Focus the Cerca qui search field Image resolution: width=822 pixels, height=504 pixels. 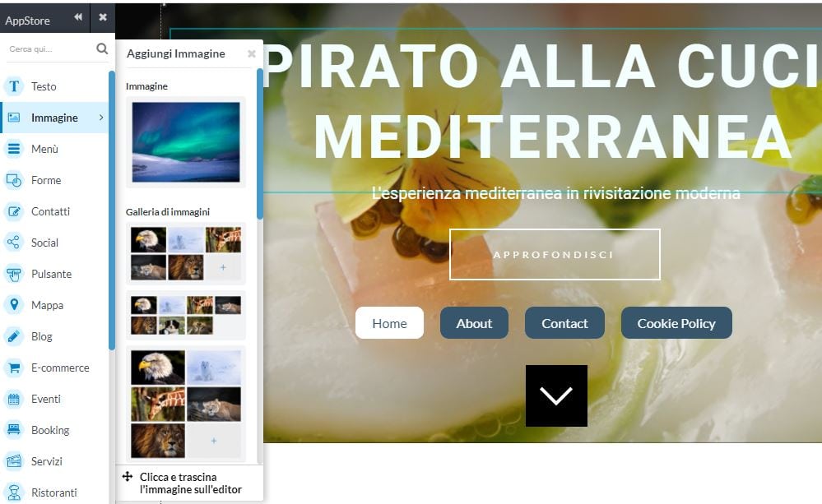(x=50, y=49)
